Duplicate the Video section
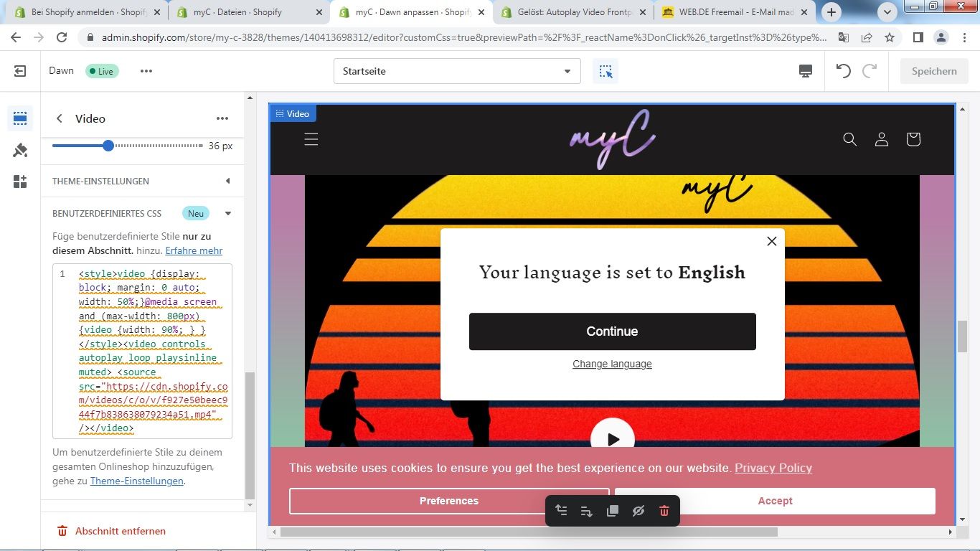The height and width of the screenshot is (551, 980). [x=613, y=511]
